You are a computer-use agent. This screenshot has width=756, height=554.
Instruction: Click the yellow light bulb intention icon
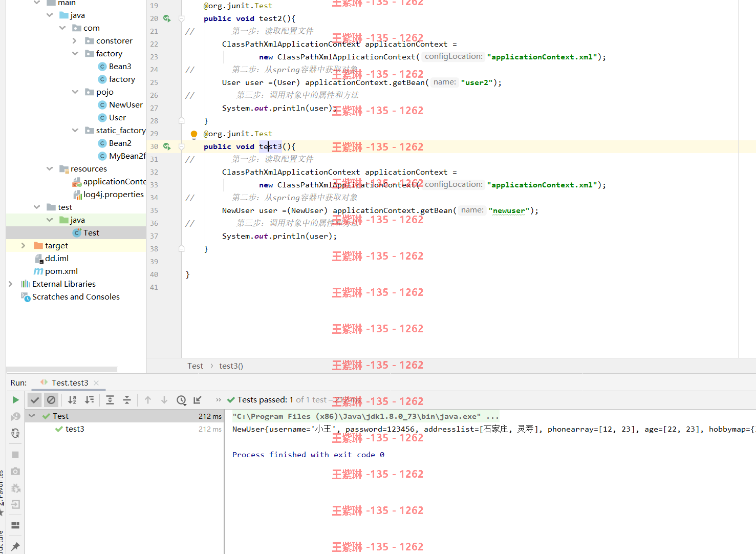[x=194, y=135]
